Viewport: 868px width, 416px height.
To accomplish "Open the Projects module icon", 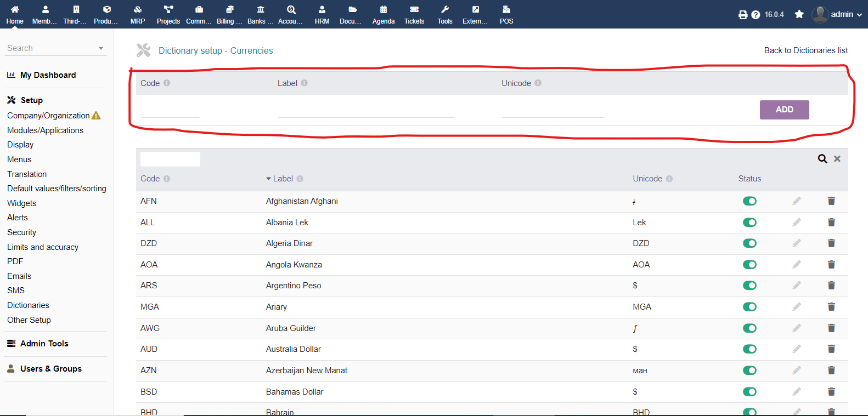I will pos(168,9).
